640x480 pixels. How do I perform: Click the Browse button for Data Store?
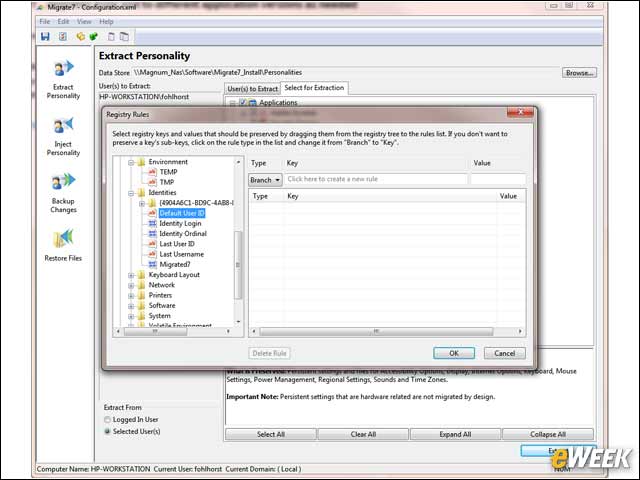pyautogui.click(x=579, y=73)
